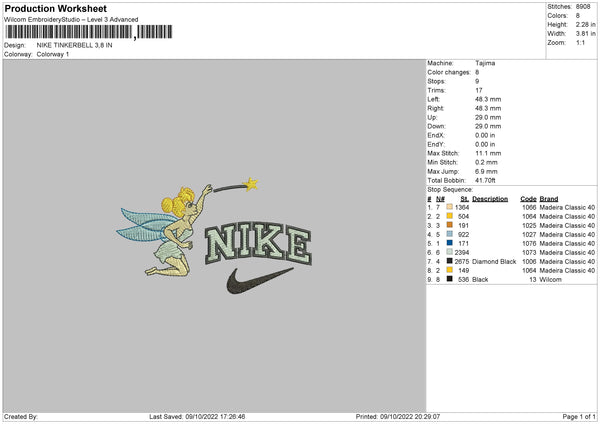
Task: Click stitch count "2394"
Action: [462, 253]
